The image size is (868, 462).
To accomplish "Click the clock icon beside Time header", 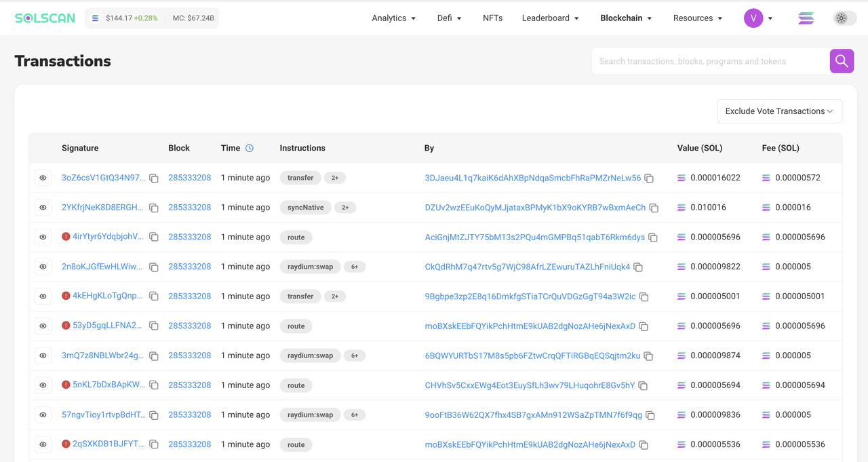I will (x=250, y=148).
